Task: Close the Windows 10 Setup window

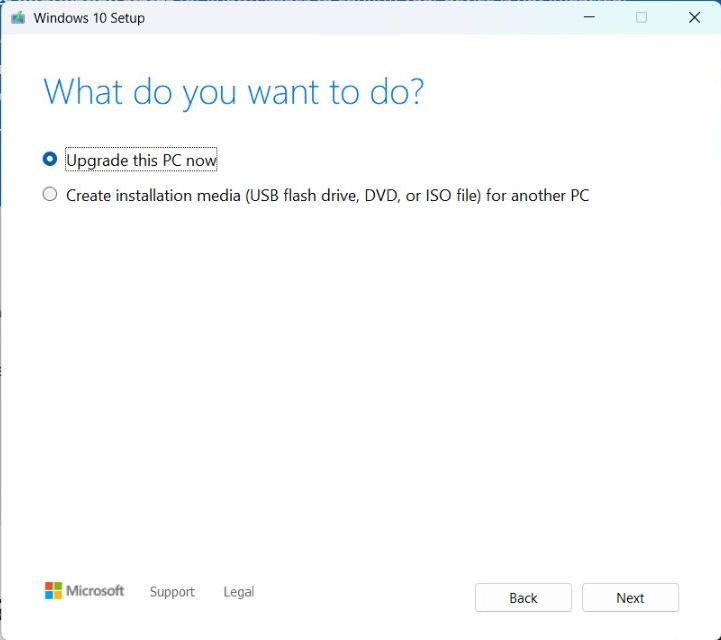Action: [694, 17]
